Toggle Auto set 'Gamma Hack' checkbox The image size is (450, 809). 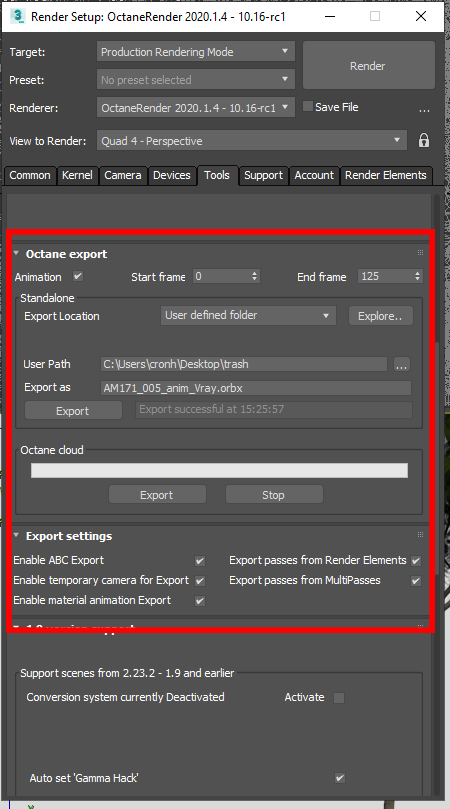[x=340, y=778]
